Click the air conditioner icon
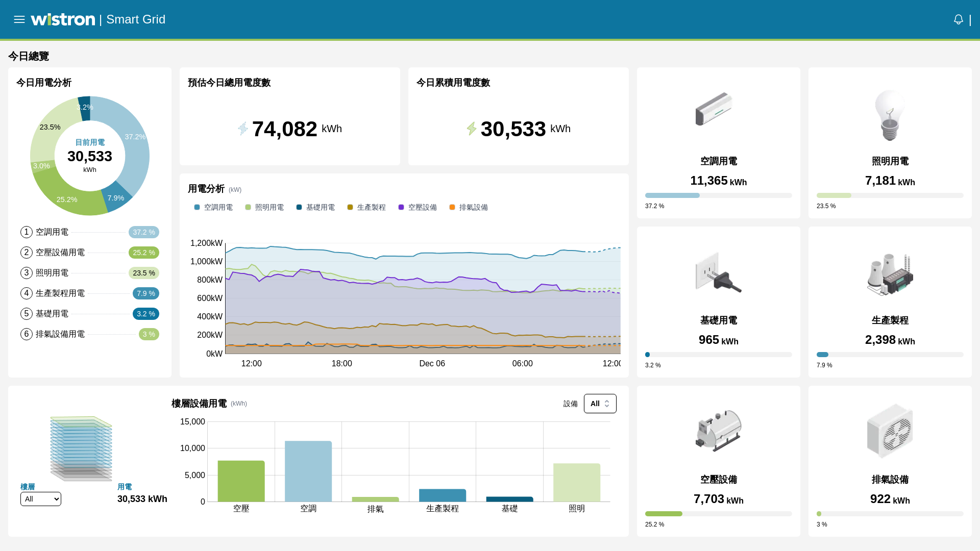The height and width of the screenshot is (551, 980). [x=714, y=109]
